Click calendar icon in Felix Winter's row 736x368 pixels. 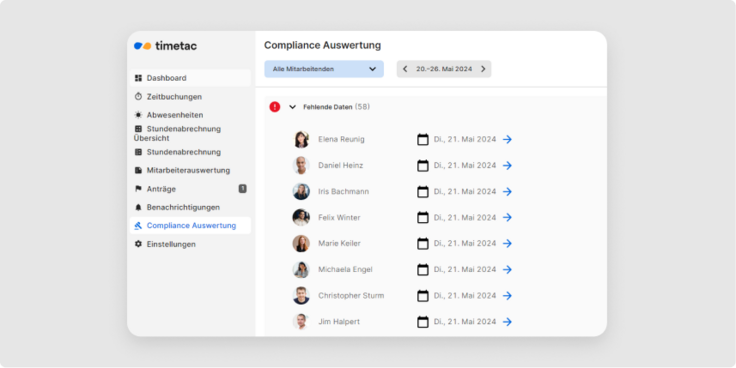[x=423, y=217]
